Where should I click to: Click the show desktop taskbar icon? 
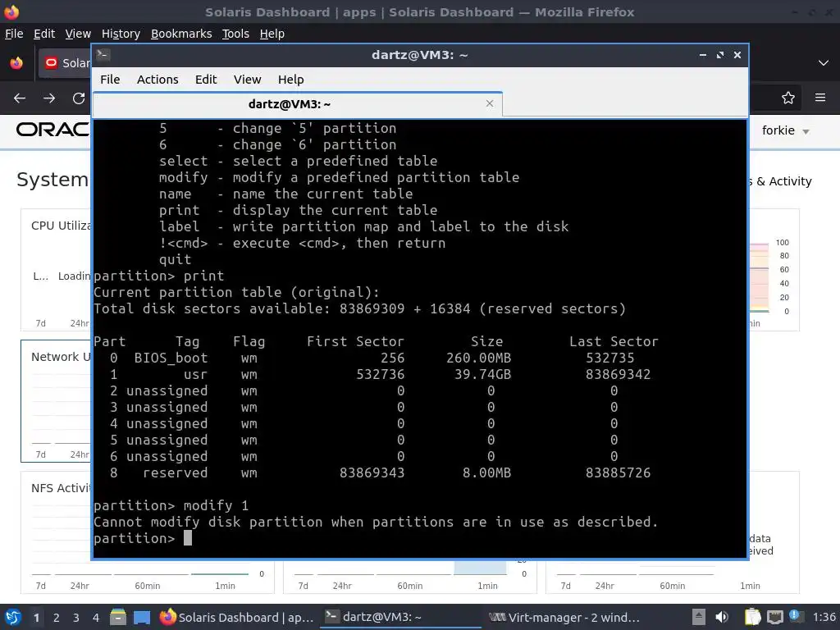pos(142,617)
